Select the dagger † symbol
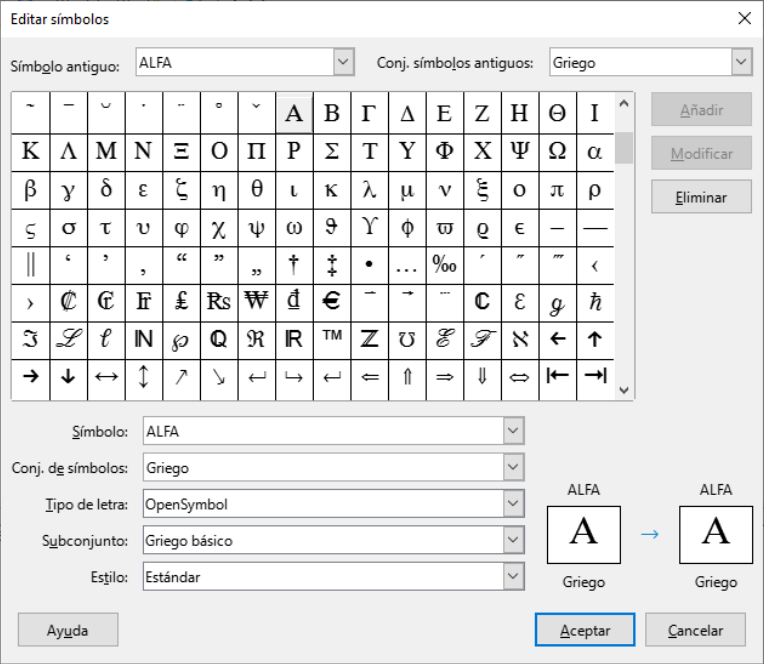Screen dimensions: 764x664 [x=294, y=265]
